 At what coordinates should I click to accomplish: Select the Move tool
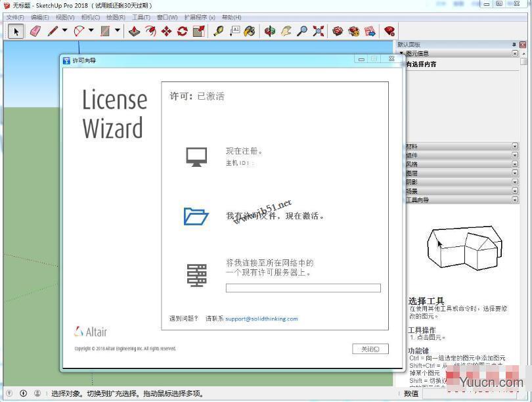166,32
